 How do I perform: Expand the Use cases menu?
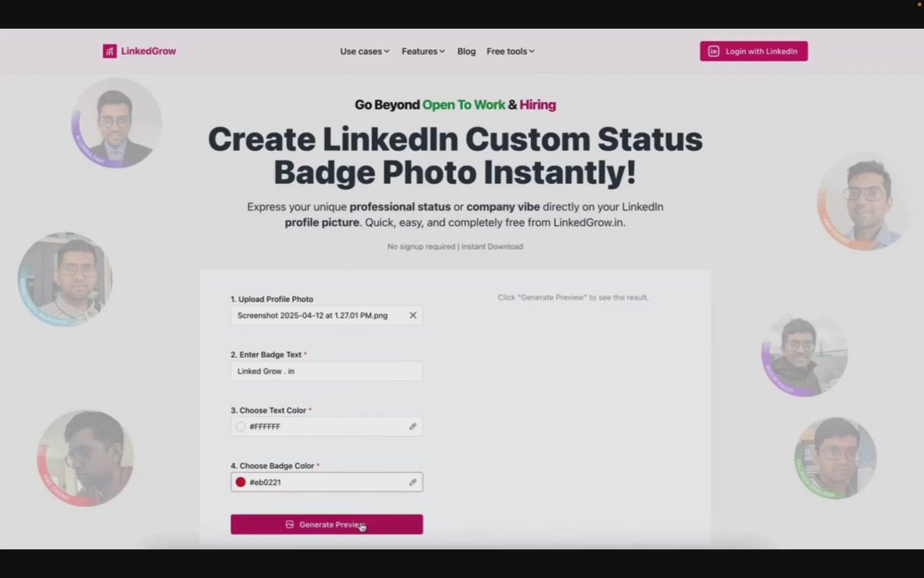[x=365, y=51]
